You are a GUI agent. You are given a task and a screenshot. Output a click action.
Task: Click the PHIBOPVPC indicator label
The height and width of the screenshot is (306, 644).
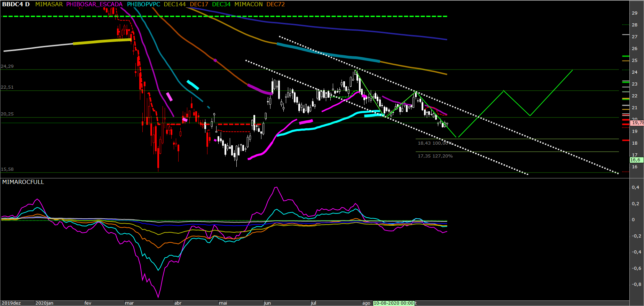[143, 4]
